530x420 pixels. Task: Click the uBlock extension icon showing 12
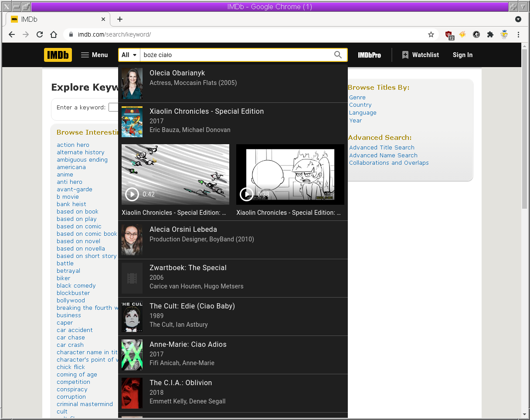[x=449, y=35]
